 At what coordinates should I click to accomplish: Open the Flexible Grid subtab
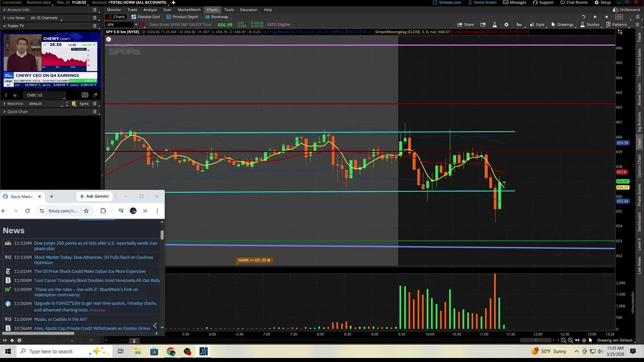[146, 17]
